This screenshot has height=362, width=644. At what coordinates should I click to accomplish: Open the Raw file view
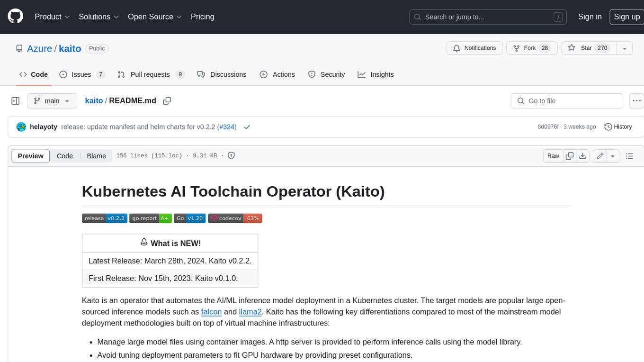tap(553, 156)
